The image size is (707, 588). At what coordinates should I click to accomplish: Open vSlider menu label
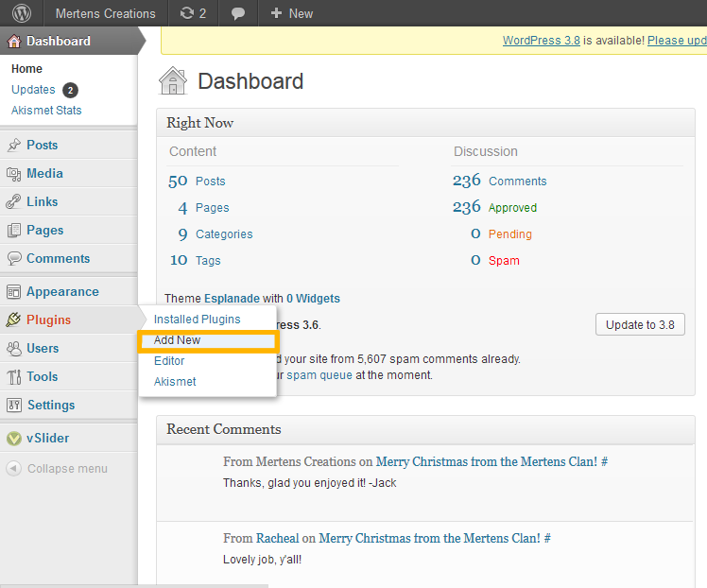[48, 438]
